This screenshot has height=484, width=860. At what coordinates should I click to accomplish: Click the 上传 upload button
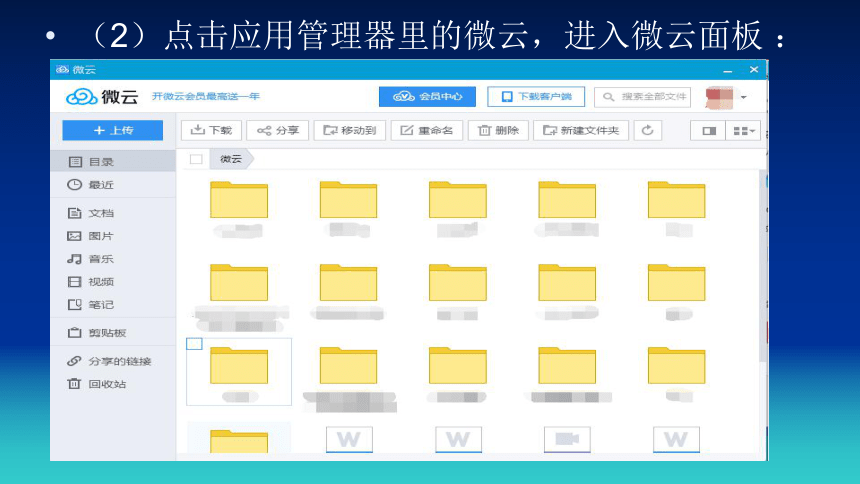[x=112, y=131]
